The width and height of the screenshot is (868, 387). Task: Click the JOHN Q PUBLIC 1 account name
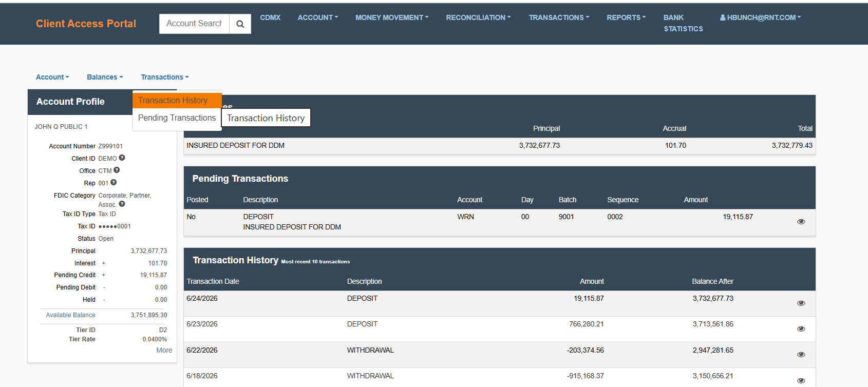coord(61,127)
